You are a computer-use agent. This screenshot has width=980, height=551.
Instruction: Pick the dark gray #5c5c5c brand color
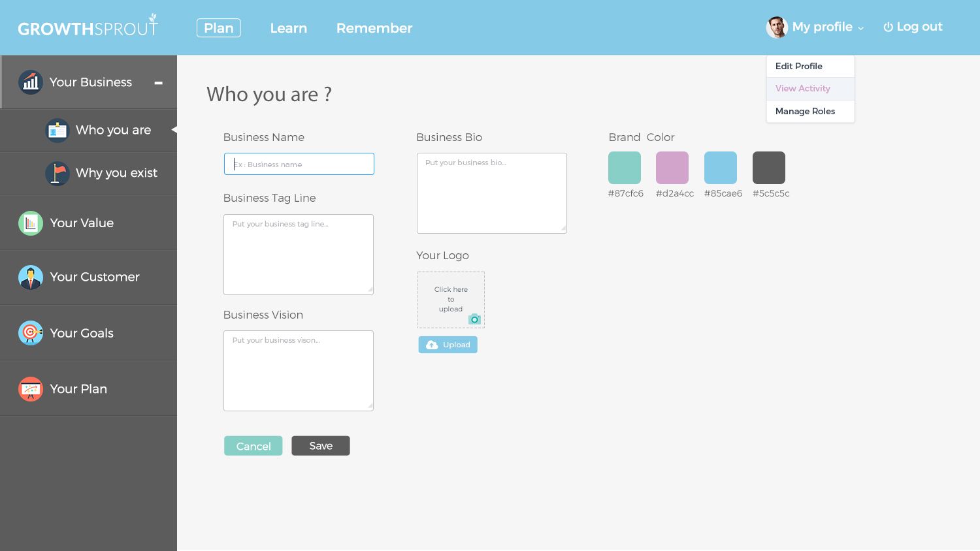click(769, 168)
